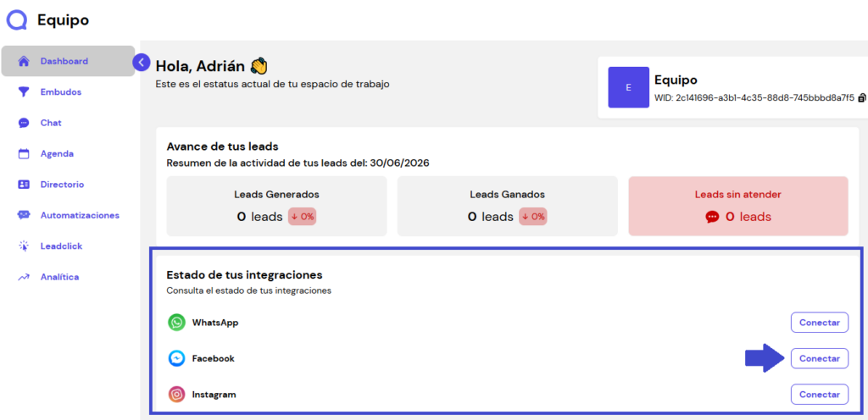The image size is (868, 420).
Task: Navigate to Automatizaciones
Action: [80, 216]
